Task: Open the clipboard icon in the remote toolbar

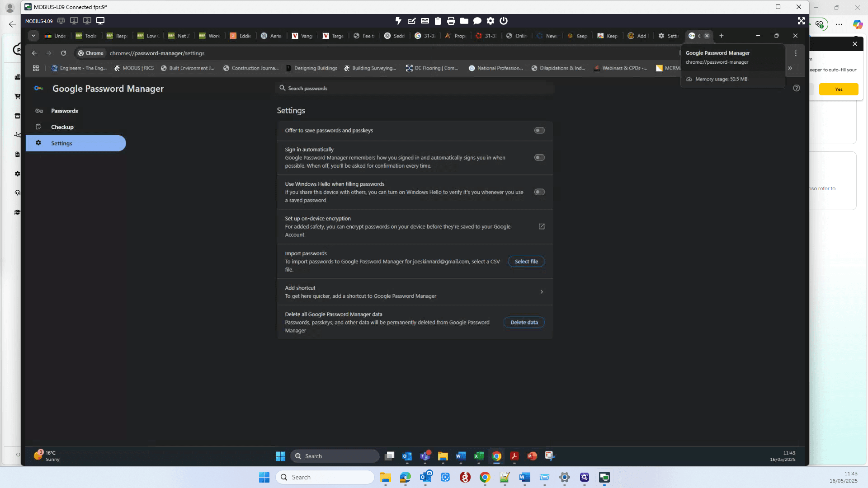Action: click(438, 21)
